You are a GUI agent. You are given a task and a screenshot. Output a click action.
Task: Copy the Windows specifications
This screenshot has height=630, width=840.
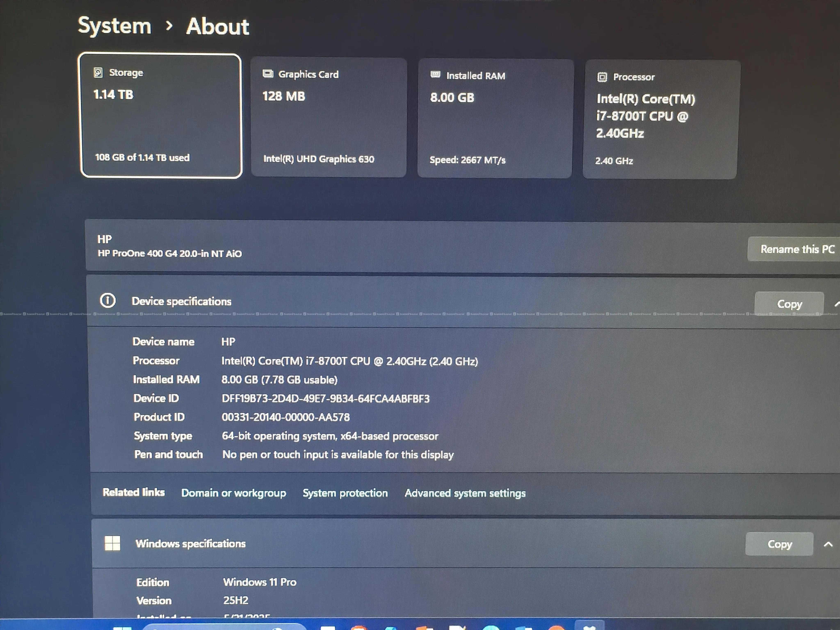780,544
